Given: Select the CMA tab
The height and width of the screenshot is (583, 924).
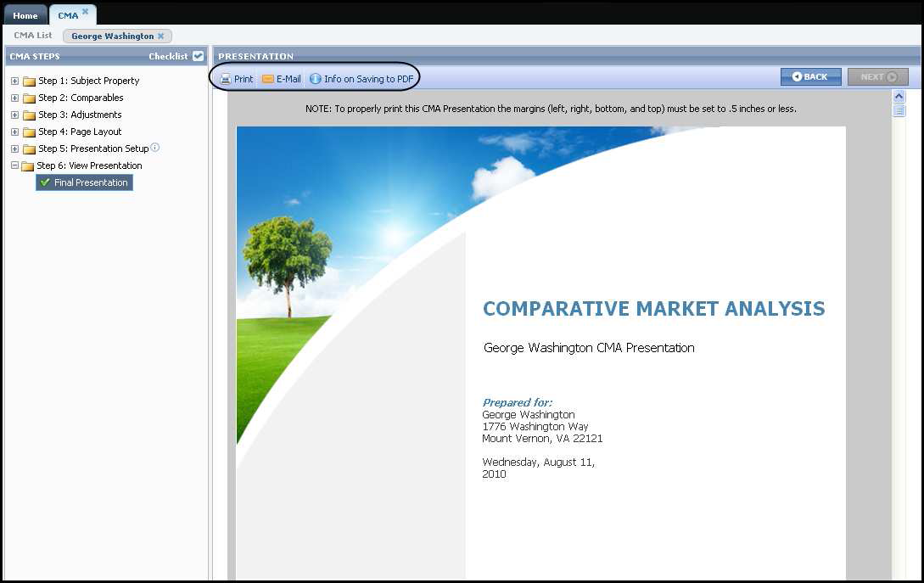Looking at the screenshot, I should (x=68, y=15).
